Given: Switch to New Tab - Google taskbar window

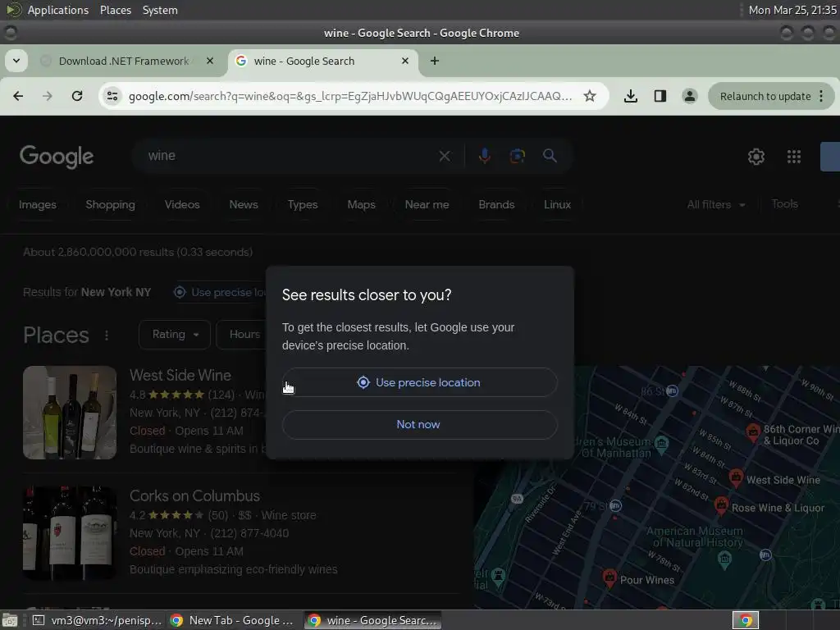Looking at the screenshot, I should (232, 620).
